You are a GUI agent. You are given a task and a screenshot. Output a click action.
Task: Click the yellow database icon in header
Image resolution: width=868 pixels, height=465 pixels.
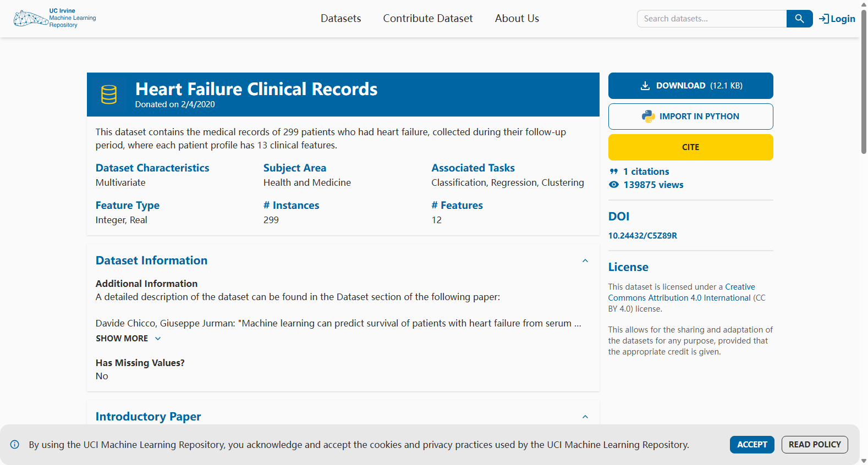109,95
